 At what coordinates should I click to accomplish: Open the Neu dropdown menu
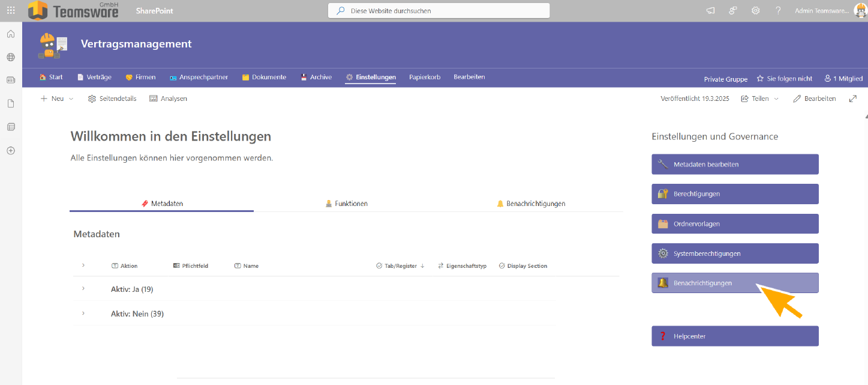coord(57,99)
